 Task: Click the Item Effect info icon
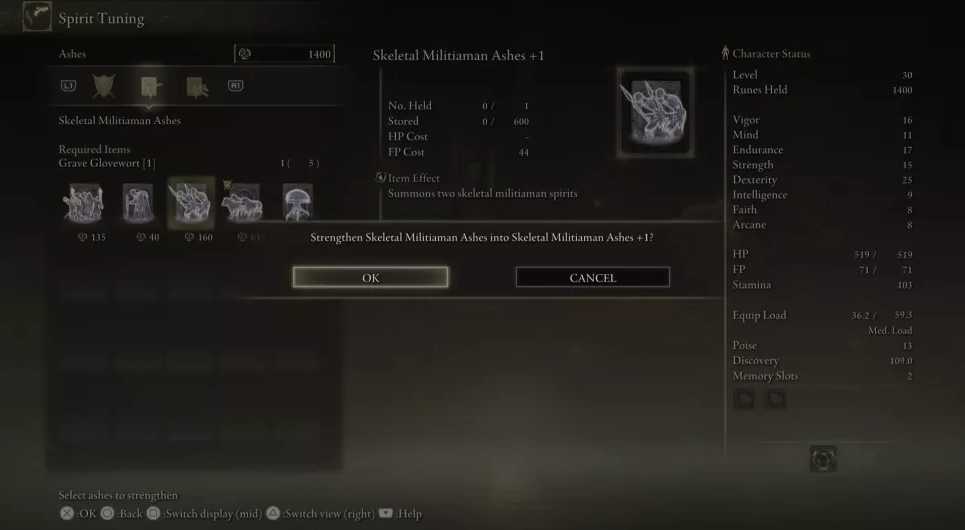[x=381, y=178]
